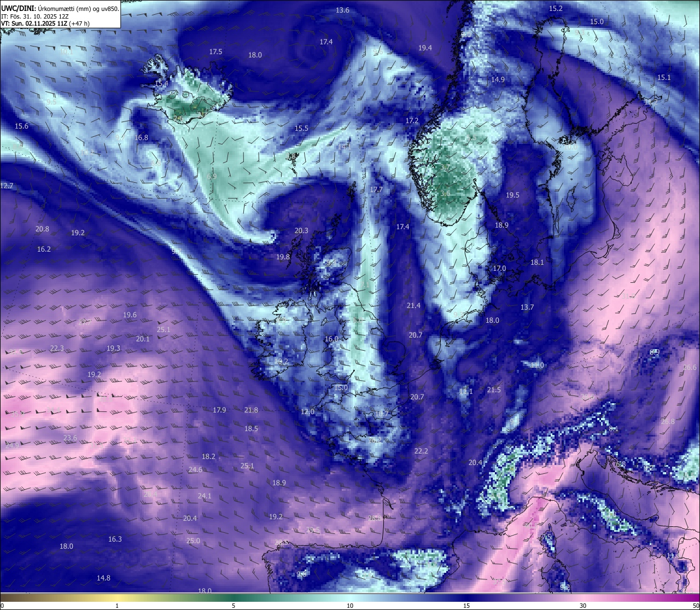The width and height of the screenshot is (700, 610).
Task: Click the 25.0 value label
Action: (x=193, y=541)
